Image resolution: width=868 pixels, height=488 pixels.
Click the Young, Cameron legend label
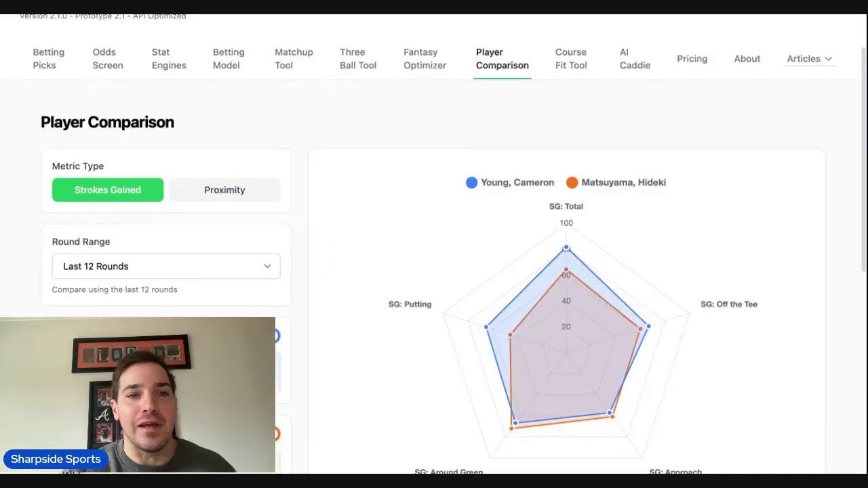[517, 182]
